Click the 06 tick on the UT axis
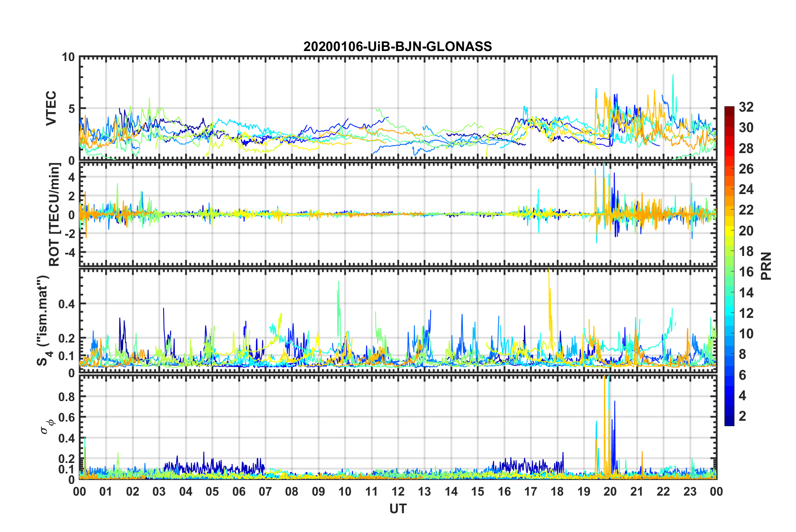This screenshot has width=796, height=532. (x=239, y=492)
